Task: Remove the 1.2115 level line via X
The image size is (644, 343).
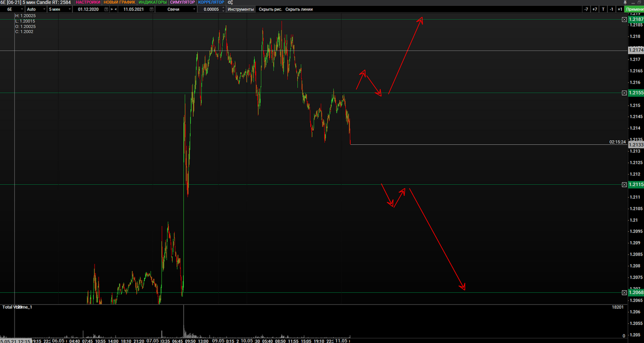Action: pos(624,185)
